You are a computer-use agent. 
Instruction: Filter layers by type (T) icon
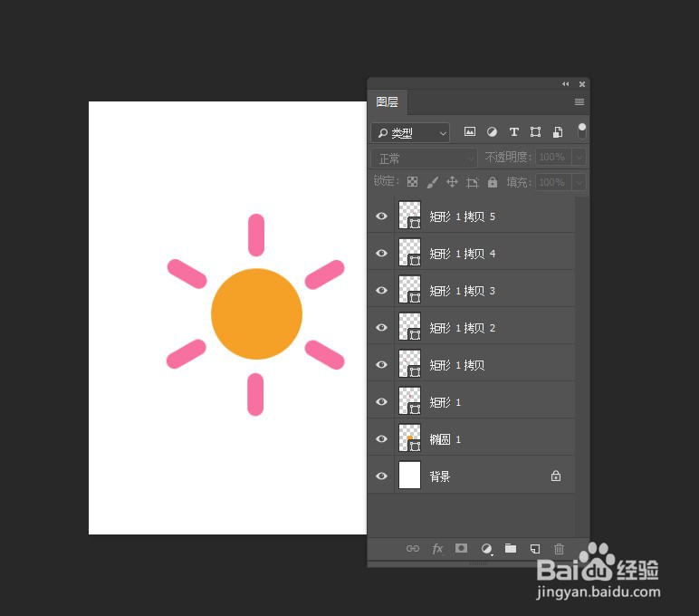(513, 131)
